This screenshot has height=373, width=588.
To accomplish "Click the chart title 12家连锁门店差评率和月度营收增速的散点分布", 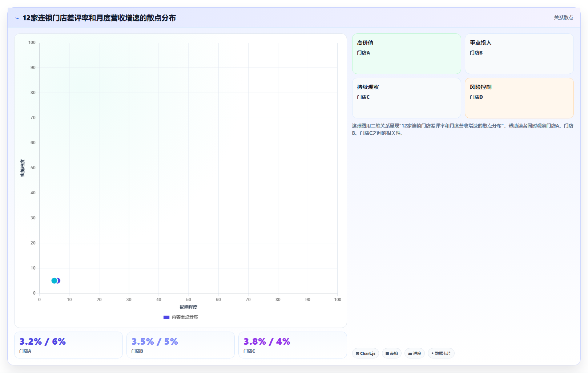I will pos(99,18).
